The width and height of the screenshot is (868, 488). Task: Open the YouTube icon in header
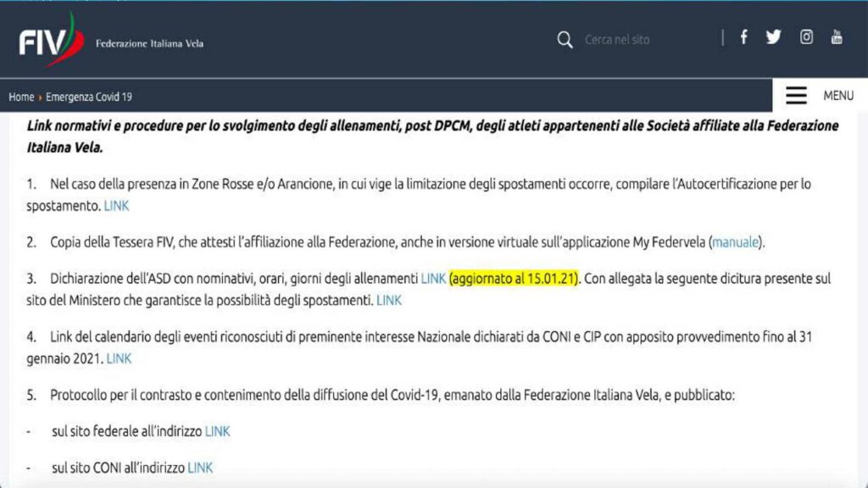837,36
